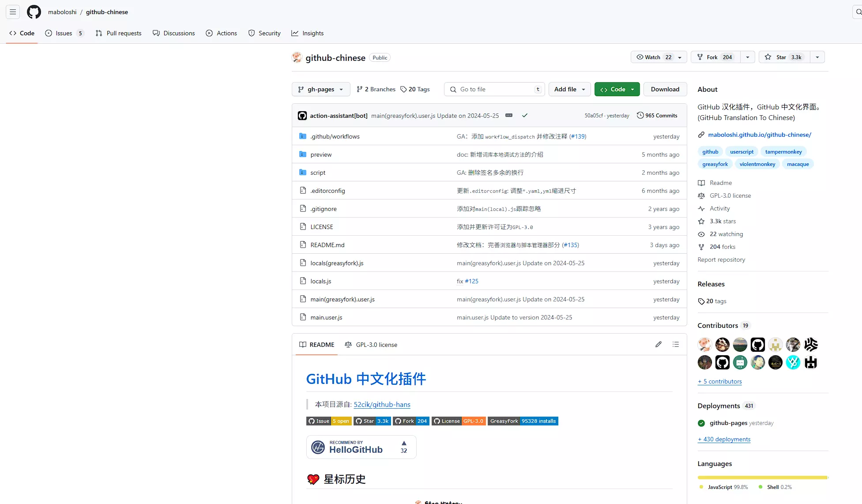Click the commit status checkmark icon
The width and height of the screenshot is (862, 504).
click(x=525, y=115)
